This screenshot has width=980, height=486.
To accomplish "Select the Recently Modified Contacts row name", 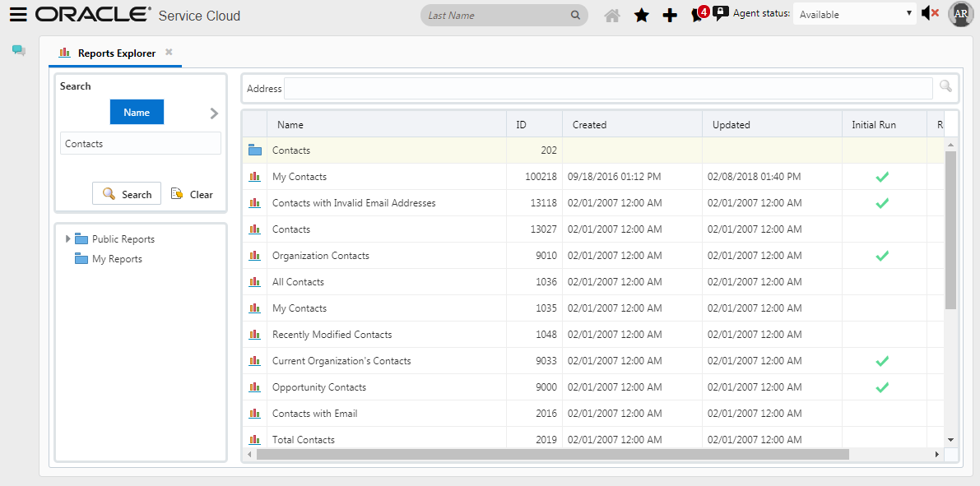I will pyautogui.click(x=332, y=334).
